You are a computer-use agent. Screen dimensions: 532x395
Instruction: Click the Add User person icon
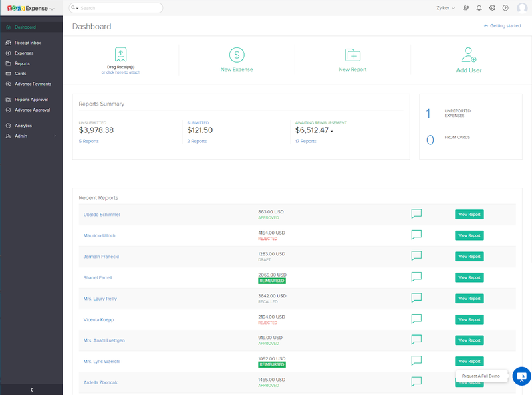(469, 55)
